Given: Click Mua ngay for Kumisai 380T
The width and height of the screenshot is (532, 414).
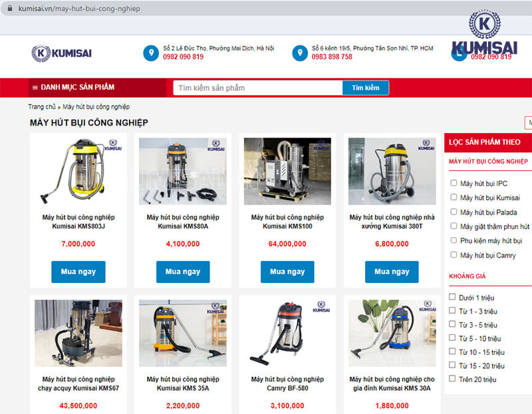Looking at the screenshot, I should tap(392, 272).
